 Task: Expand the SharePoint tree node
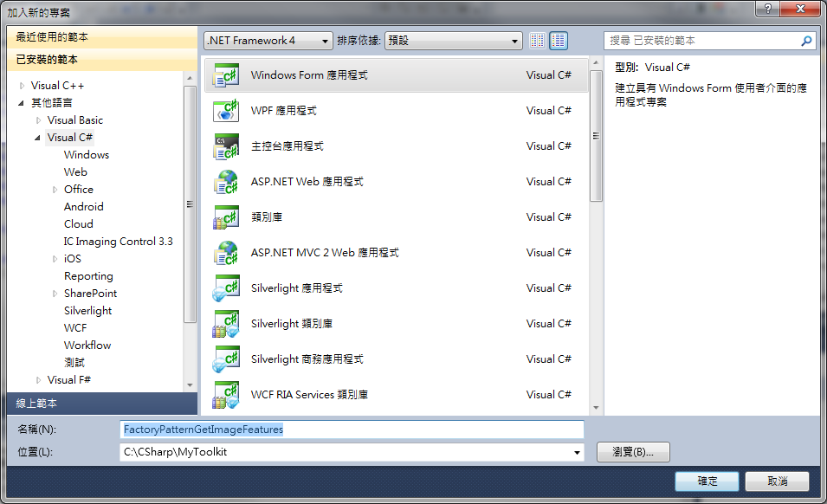pyautogui.click(x=55, y=294)
